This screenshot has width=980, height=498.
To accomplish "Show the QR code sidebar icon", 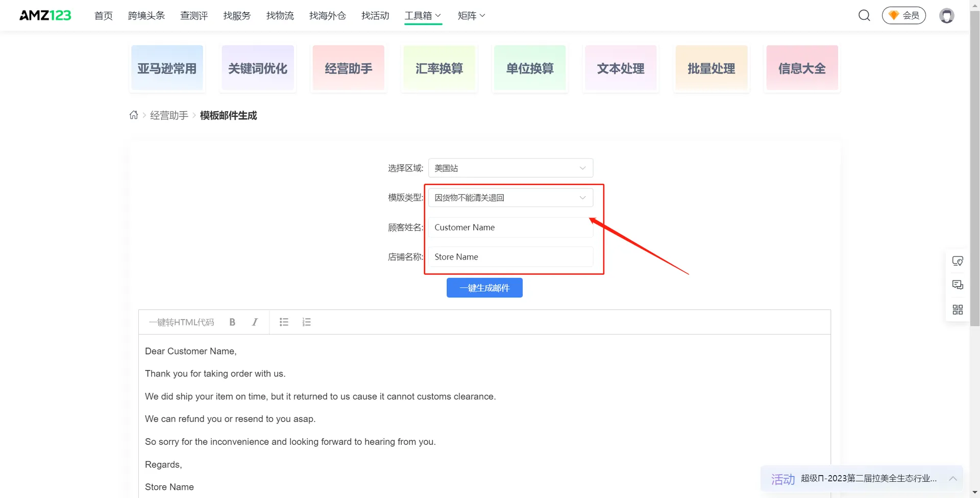I will tap(958, 310).
